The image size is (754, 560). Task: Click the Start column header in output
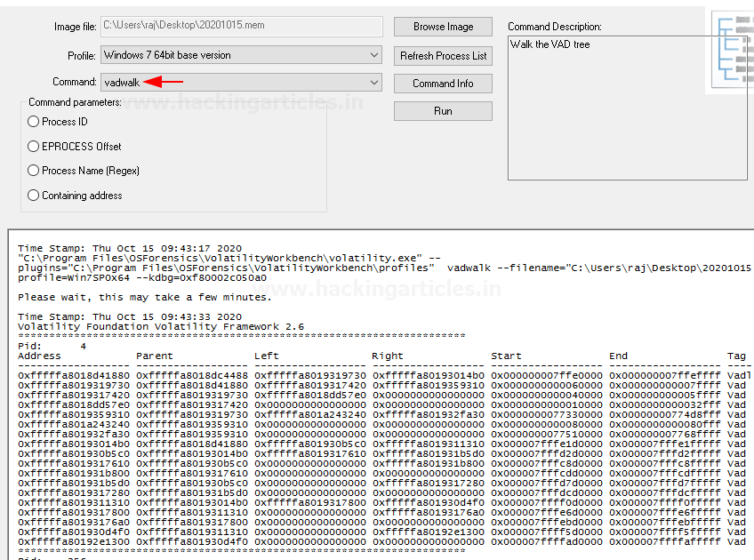[506, 356]
